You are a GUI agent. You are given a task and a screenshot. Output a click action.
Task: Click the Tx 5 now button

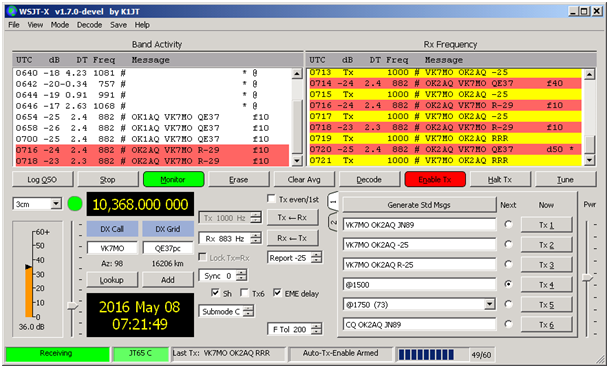coord(546,305)
